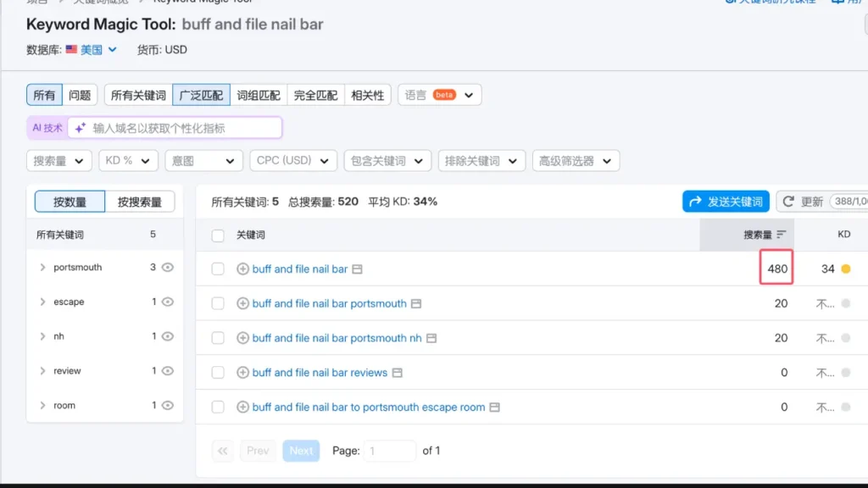Toggle eye icon for nh group

click(168, 336)
